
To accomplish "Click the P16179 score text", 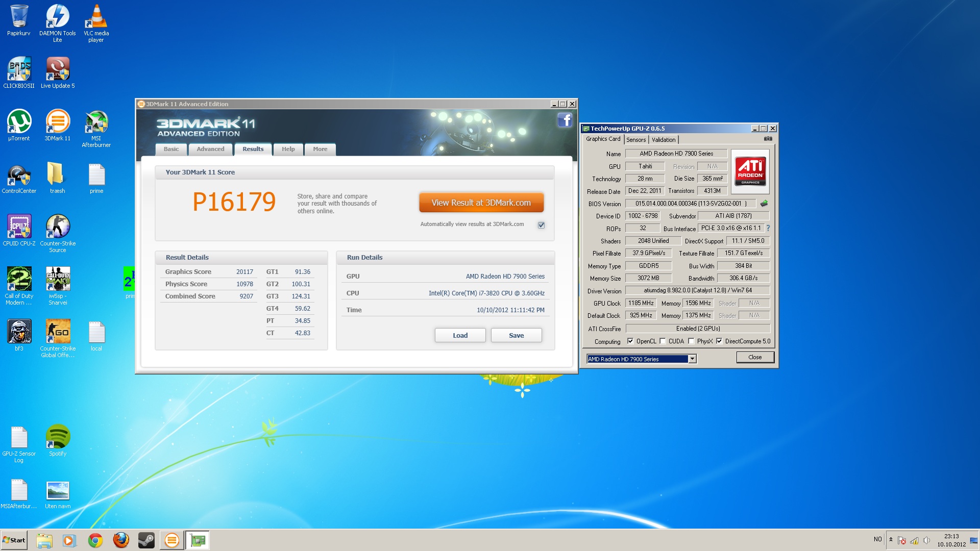I will click(234, 202).
